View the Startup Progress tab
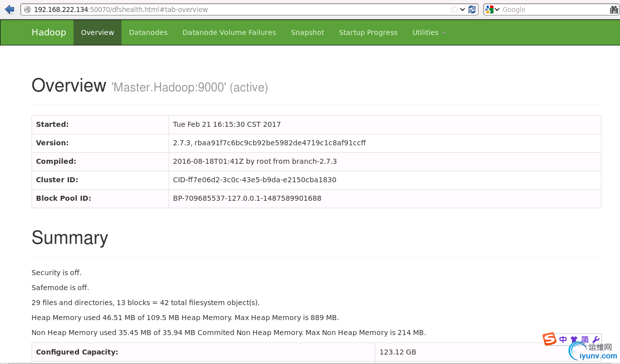This screenshot has width=620, height=364. [368, 32]
